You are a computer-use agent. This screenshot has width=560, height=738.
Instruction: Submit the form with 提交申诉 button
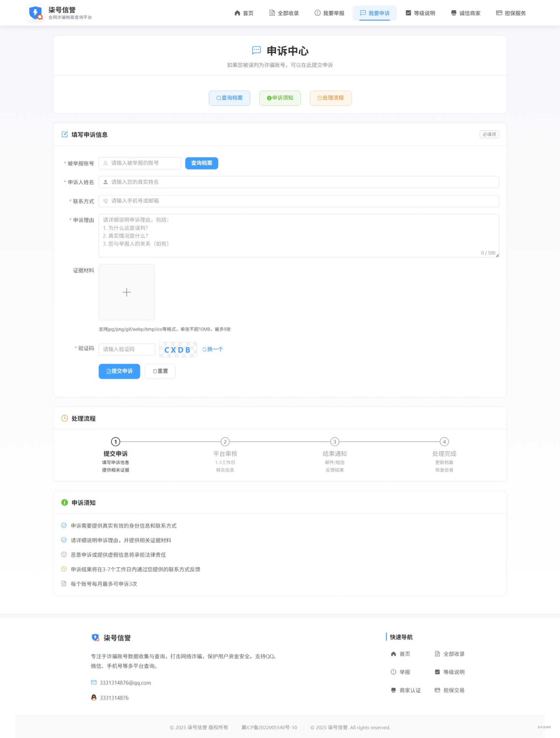pos(119,371)
